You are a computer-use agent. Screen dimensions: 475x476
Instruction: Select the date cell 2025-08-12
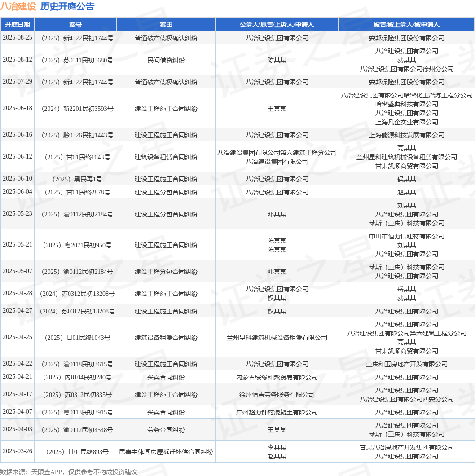click(18, 59)
